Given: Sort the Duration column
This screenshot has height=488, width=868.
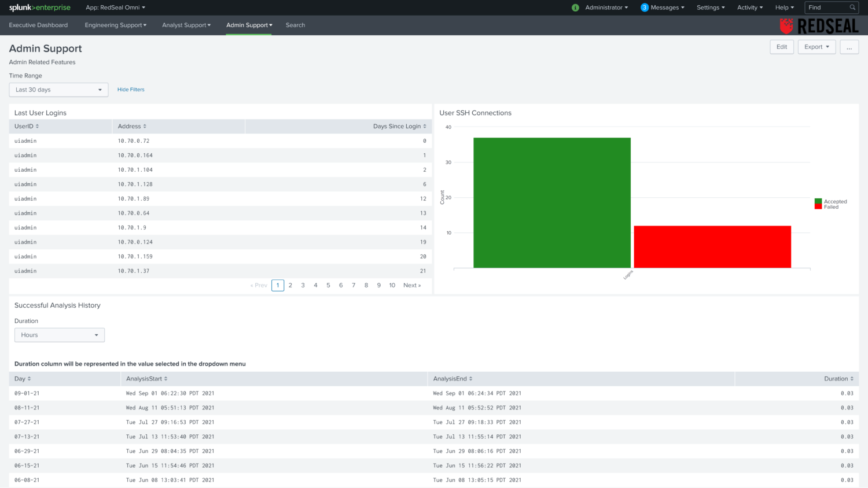Looking at the screenshot, I should [x=838, y=378].
